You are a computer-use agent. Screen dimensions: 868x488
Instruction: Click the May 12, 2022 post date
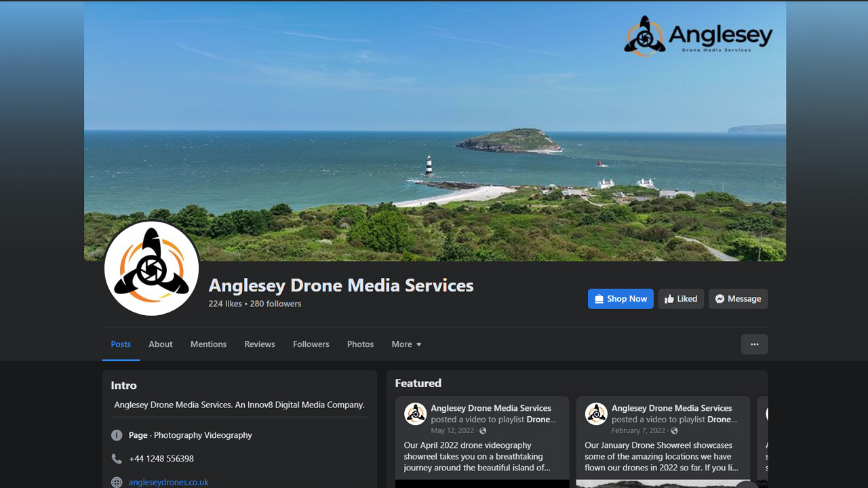point(452,431)
